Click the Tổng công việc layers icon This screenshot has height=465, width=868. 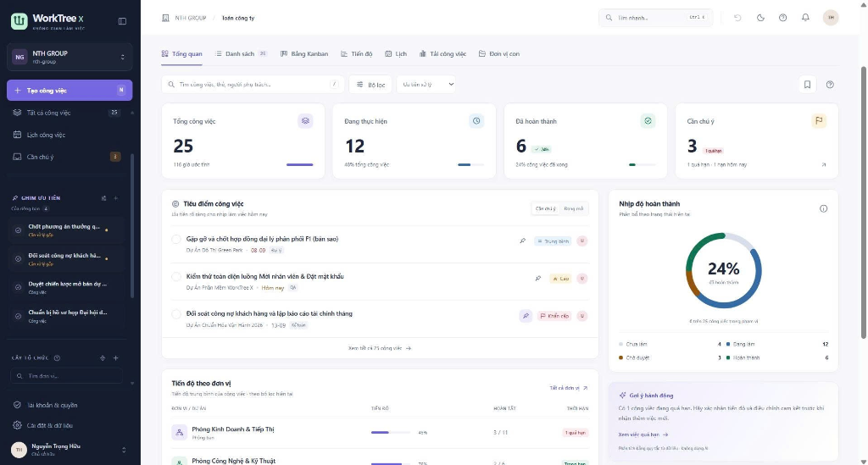[x=305, y=121]
